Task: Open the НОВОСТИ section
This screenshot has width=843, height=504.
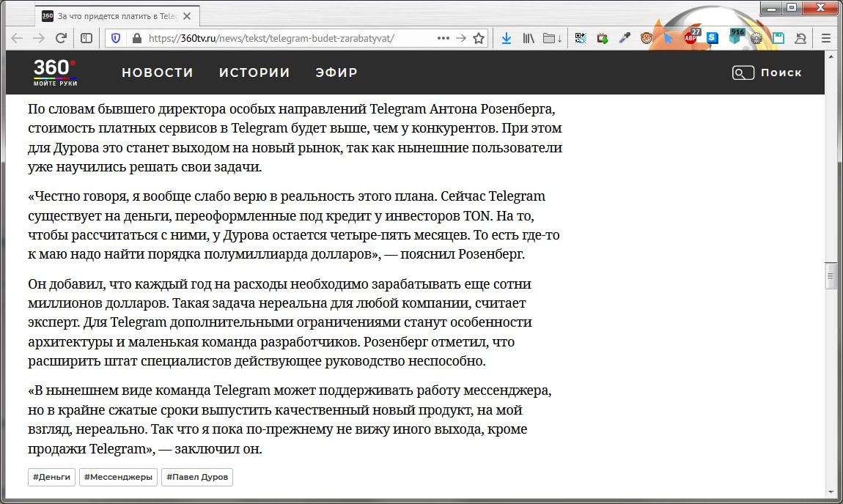Action: click(x=158, y=73)
